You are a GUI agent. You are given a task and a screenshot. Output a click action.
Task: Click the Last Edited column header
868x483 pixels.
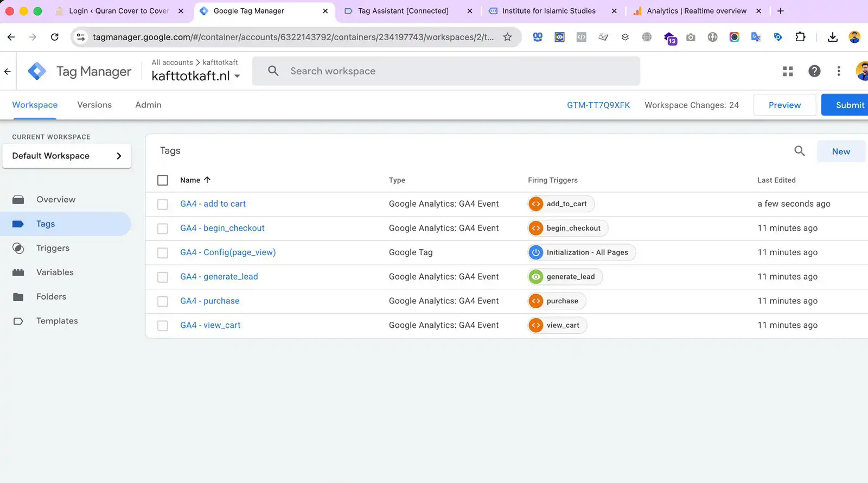pyautogui.click(x=776, y=180)
